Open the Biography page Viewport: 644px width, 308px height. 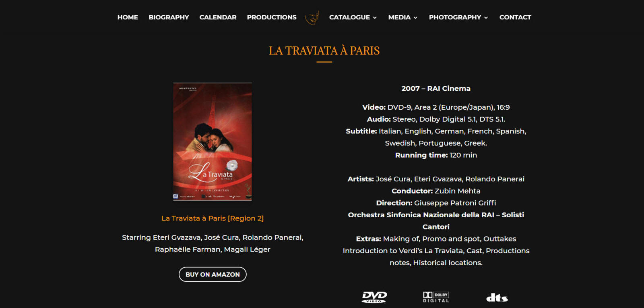pos(169,17)
